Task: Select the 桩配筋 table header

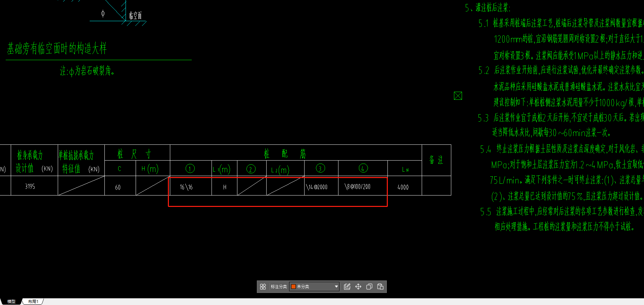Action: click(285, 154)
